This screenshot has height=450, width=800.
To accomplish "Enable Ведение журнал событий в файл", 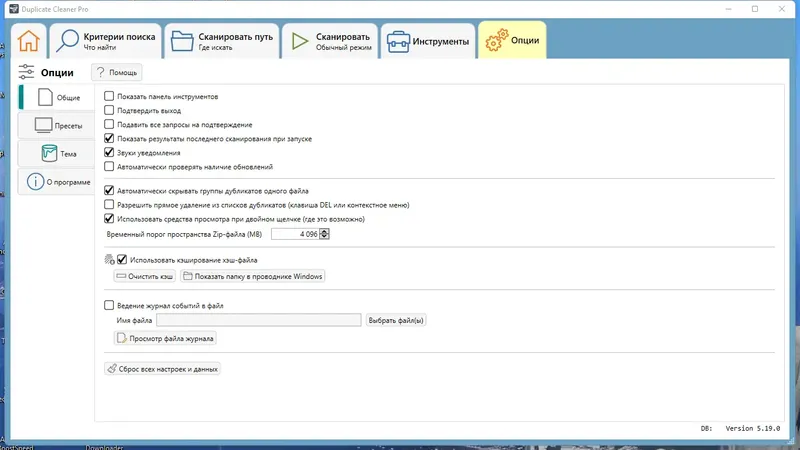I will pyautogui.click(x=109, y=305).
